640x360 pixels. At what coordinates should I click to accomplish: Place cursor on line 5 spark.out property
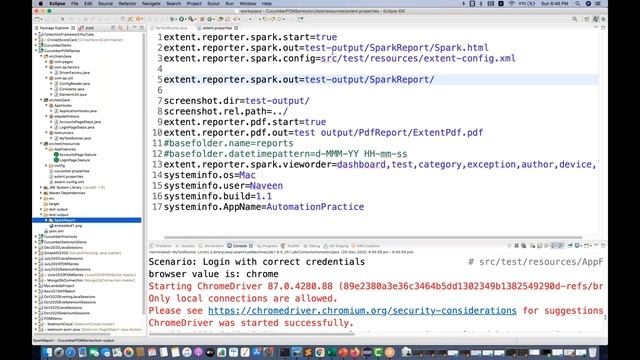point(299,80)
